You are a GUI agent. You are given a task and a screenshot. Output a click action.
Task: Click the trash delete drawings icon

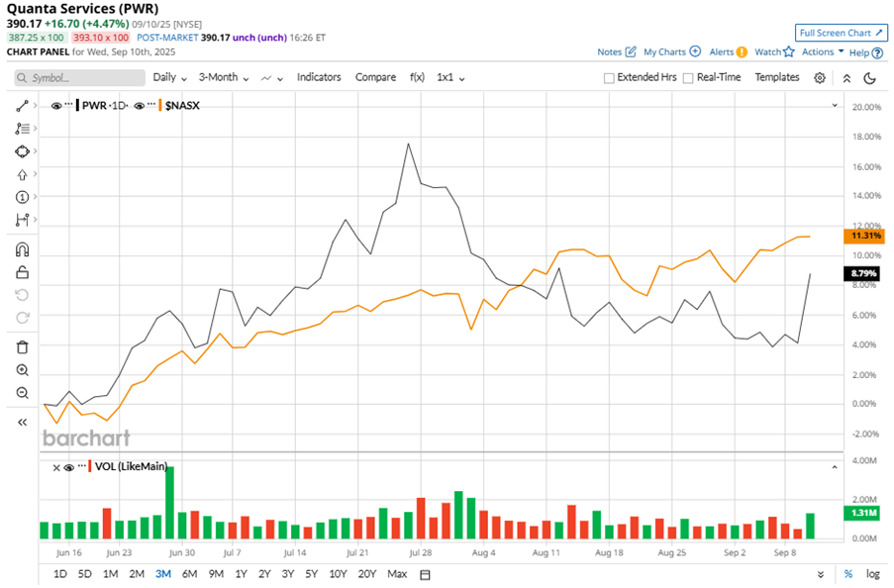pos(22,346)
